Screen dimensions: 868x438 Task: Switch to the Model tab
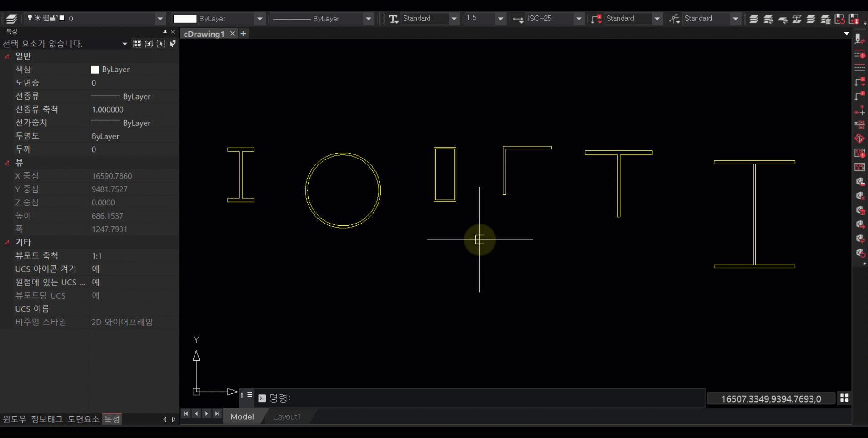click(x=242, y=417)
